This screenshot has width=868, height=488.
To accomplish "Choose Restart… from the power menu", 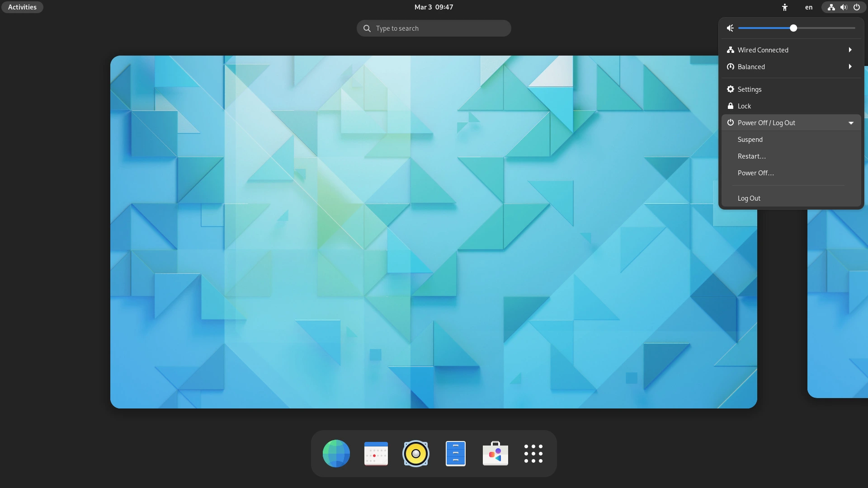I will click(752, 156).
